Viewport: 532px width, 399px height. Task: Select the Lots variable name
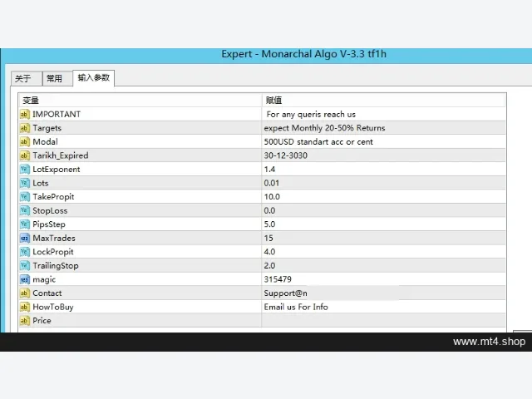41,183
